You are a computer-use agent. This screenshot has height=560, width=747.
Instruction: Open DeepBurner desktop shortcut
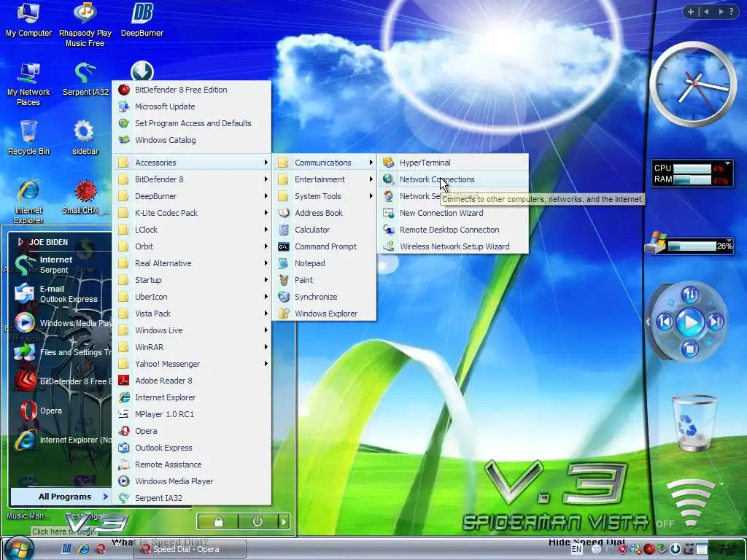click(x=142, y=20)
